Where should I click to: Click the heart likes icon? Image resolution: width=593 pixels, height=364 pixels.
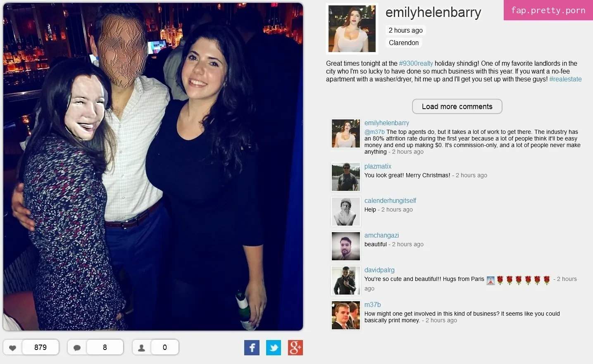(x=13, y=348)
